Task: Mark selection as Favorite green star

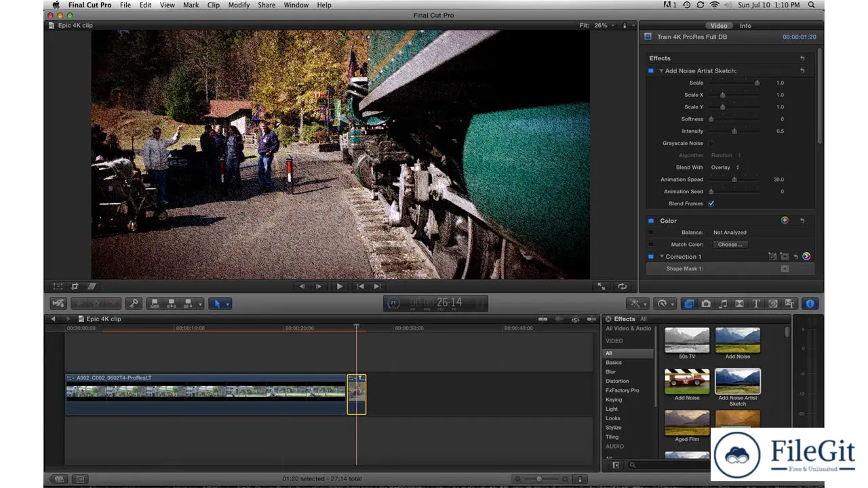Action: 81,304
